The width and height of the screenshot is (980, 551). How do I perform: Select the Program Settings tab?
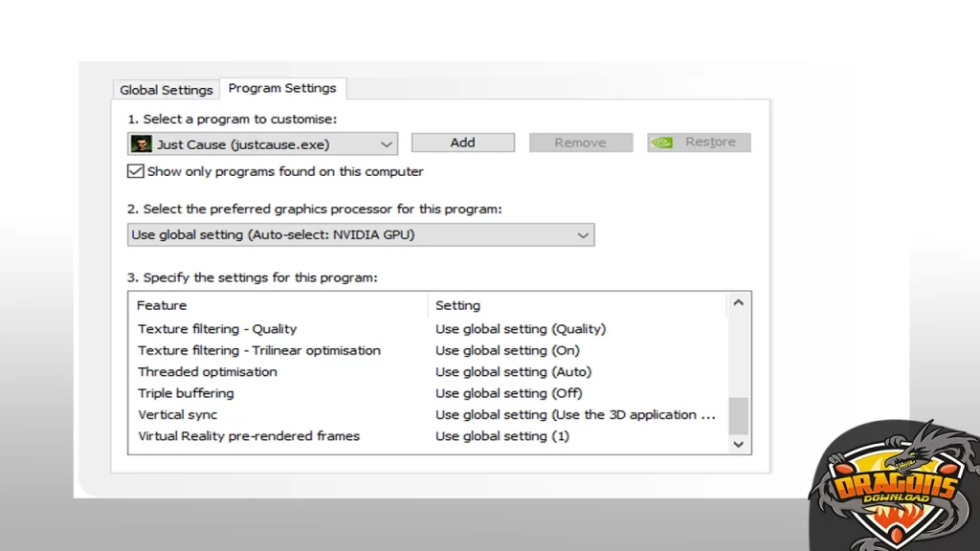[282, 88]
